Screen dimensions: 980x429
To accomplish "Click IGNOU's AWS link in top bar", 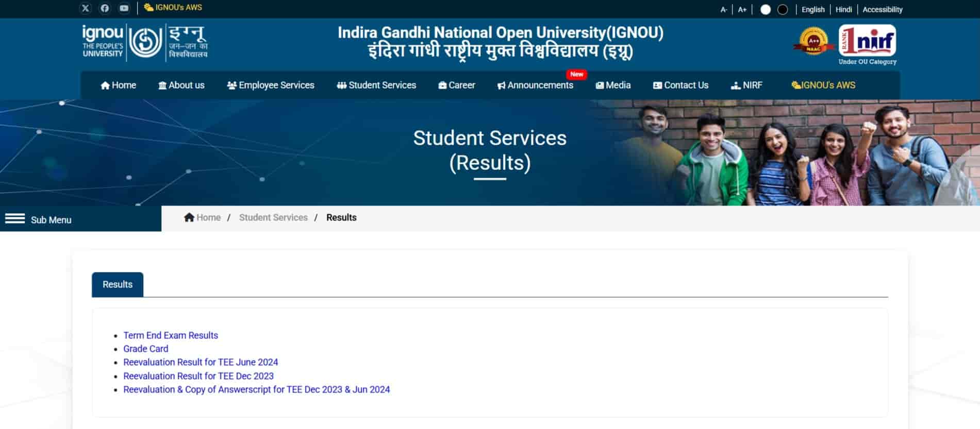I will (x=173, y=8).
